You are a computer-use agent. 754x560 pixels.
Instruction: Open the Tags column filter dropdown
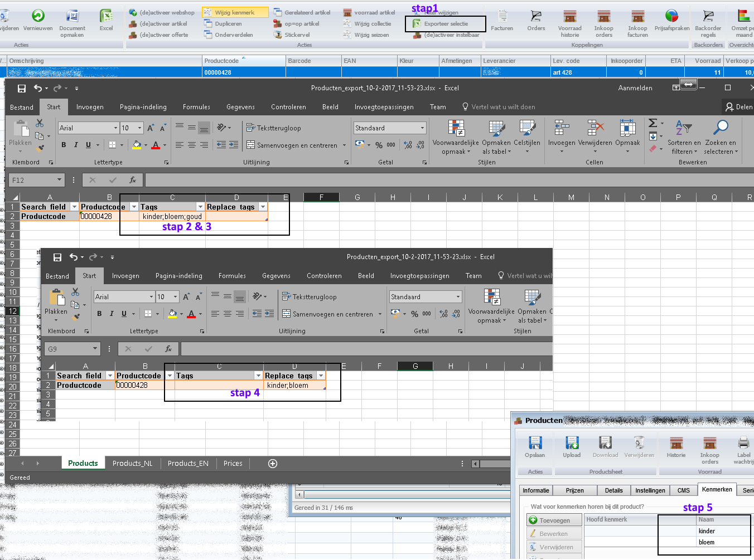pyautogui.click(x=200, y=207)
